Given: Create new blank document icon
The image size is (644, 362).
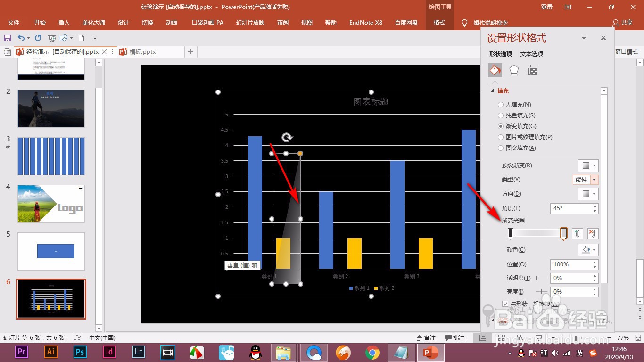Looking at the screenshot, I should coord(81,38).
